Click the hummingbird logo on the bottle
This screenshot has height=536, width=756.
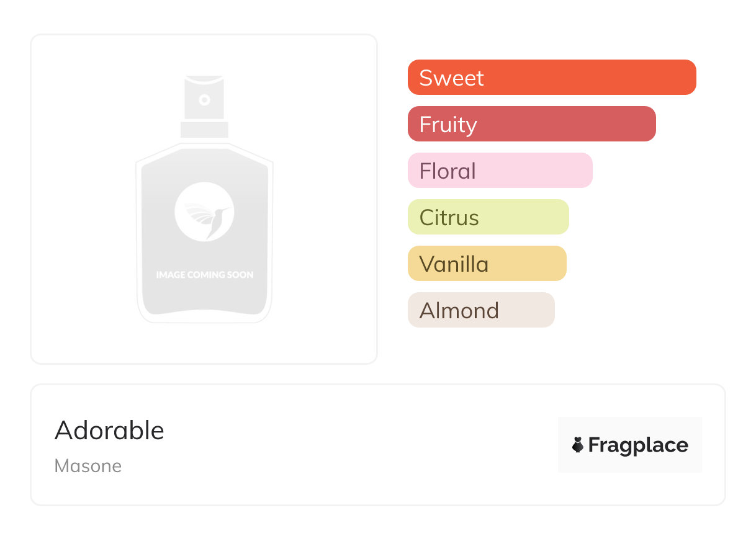click(204, 212)
